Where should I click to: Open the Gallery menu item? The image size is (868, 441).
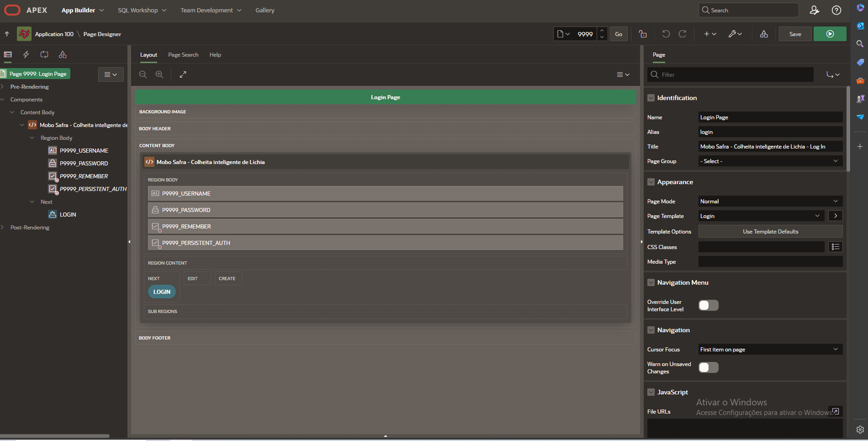click(x=265, y=10)
